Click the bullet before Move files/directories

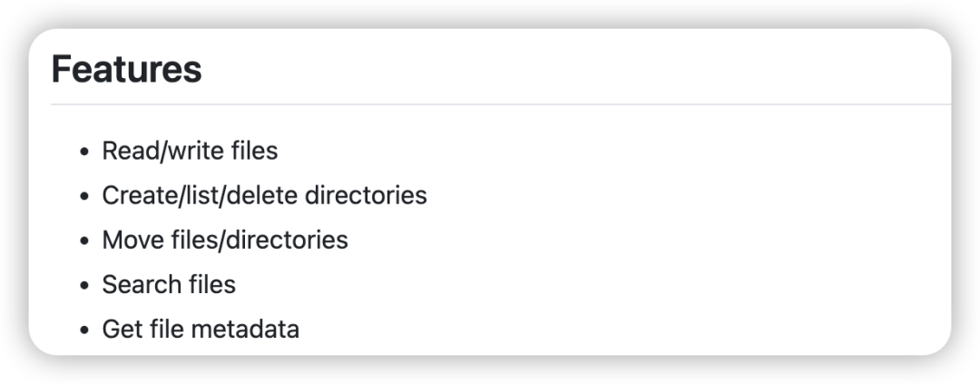coord(84,241)
